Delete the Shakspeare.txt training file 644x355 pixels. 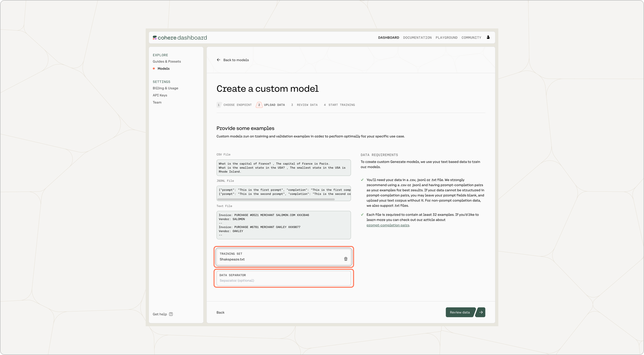click(346, 259)
